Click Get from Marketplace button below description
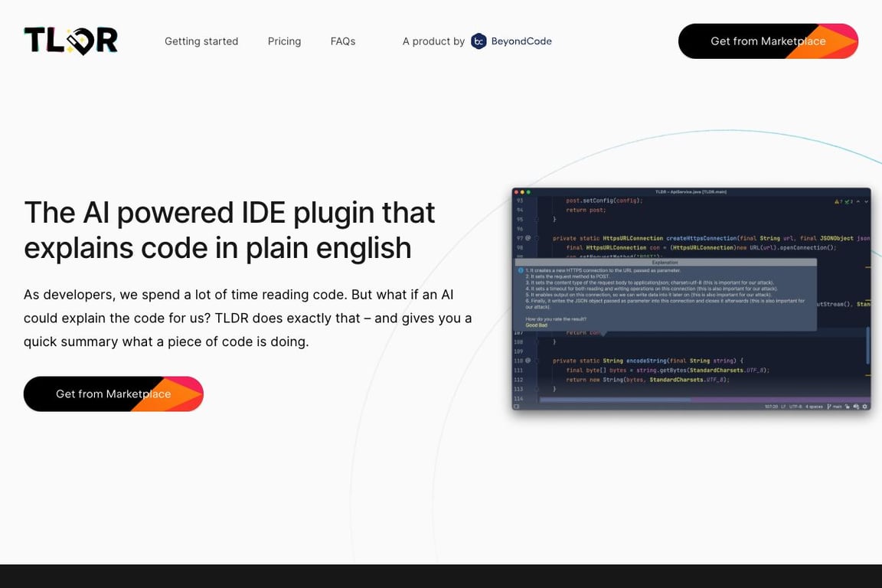This screenshot has width=882, height=588. [113, 394]
